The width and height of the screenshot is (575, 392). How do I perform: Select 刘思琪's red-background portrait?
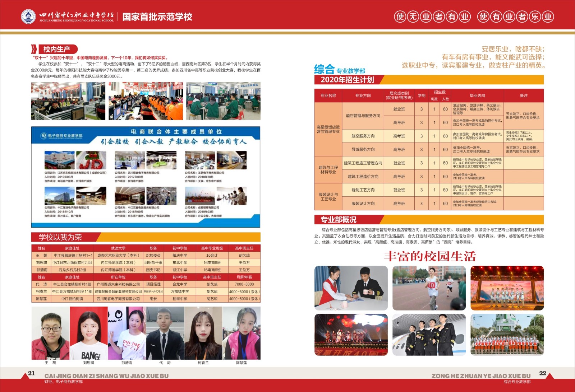[88, 333]
